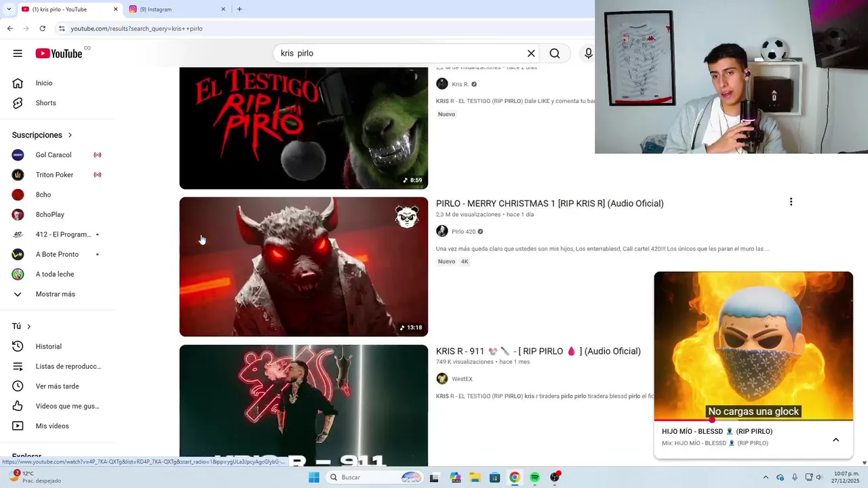The image size is (868, 488).
Task: Click the YouTube search input field
Action: point(399,54)
